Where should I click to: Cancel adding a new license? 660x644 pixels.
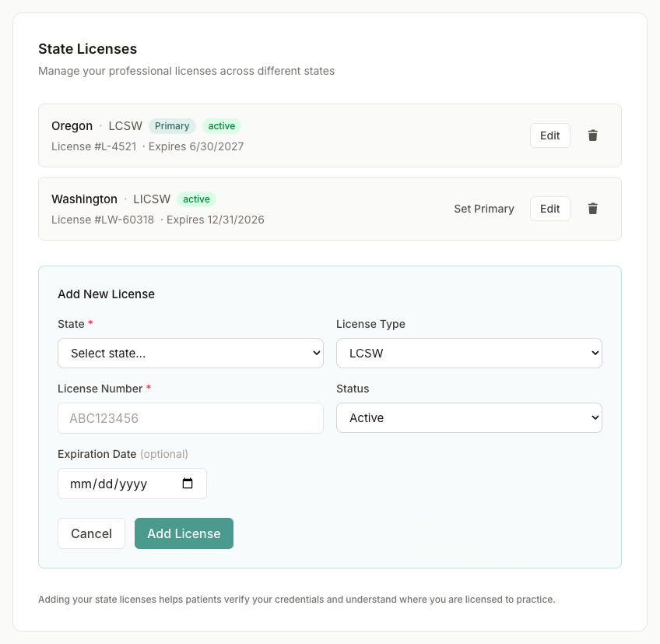point(91,533)
